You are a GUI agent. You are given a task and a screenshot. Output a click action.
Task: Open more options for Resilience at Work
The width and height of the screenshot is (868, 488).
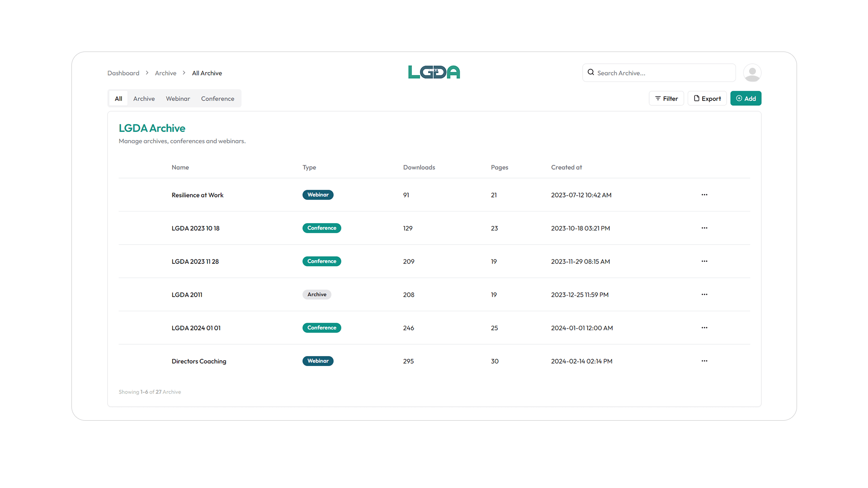(x=704, y=195)
